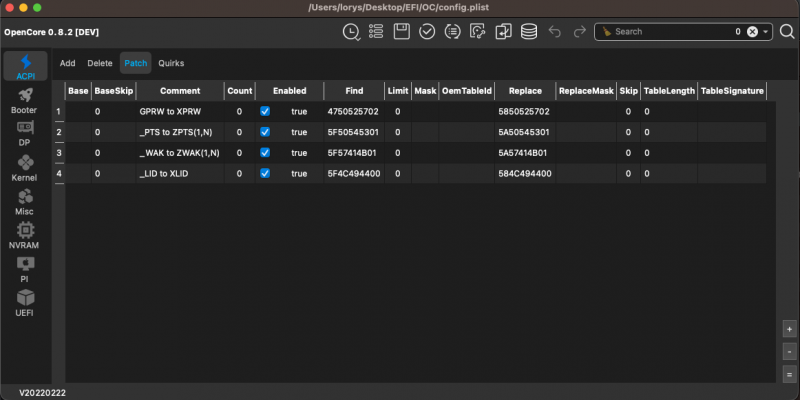Toggle Enabled checkbox for _WAK to ZWAK
Screen dimensions: 800x400
pos(265,153)
